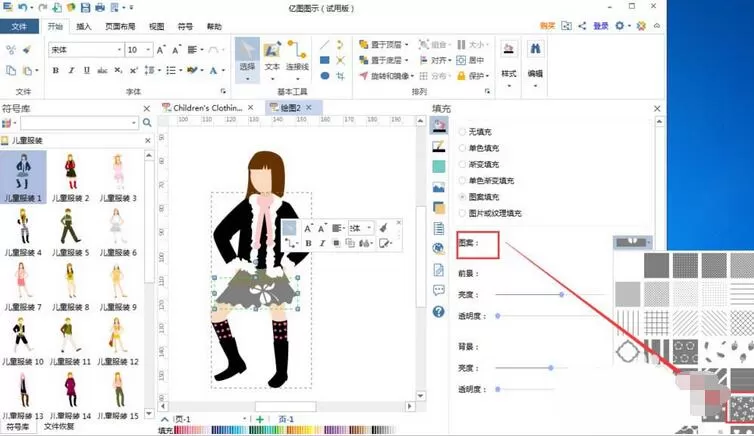Image resolution: width=754 pixels, height=436 pixels.
Task: Open the image panel icon in sidebar
Action: click(x=439, y=187)
